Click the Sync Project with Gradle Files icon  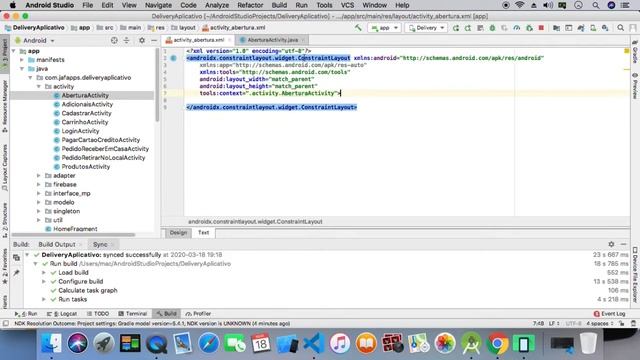tap(581, 28)
